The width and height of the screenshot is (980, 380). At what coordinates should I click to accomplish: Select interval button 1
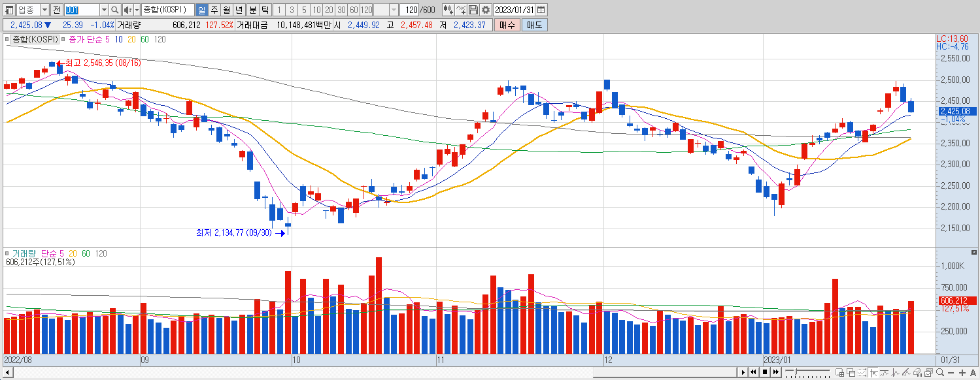point(279,10)
